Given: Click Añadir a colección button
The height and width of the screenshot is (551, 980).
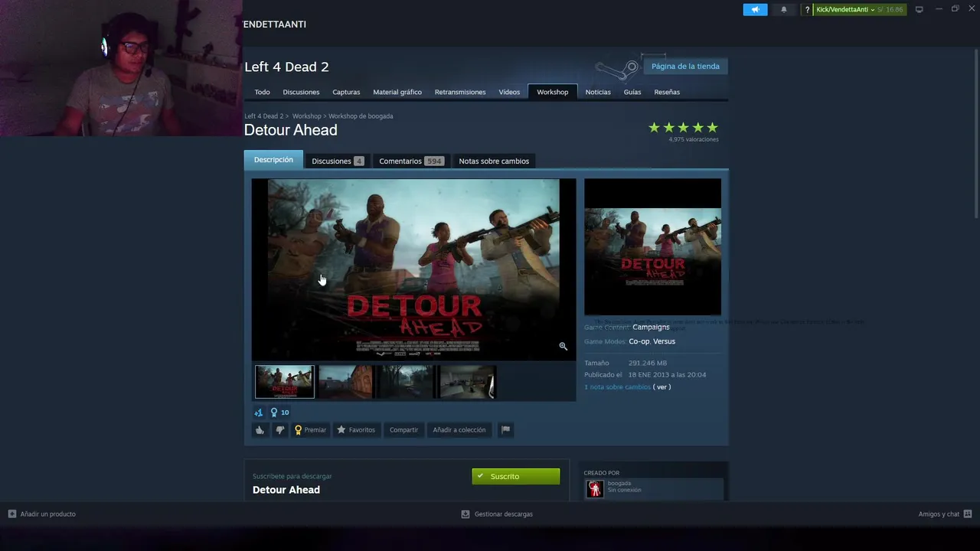Looking at the screenshot, I should (459, 430).
